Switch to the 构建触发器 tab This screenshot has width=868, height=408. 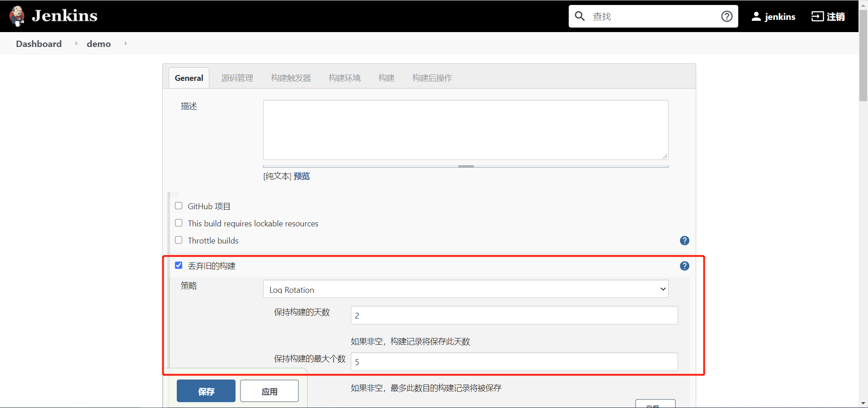291,78
